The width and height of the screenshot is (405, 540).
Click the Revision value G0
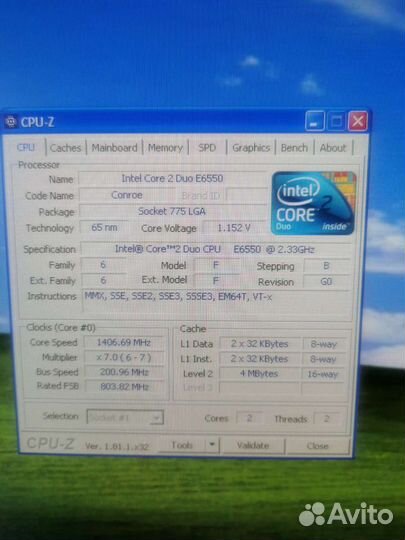click(x=326, y=282)
